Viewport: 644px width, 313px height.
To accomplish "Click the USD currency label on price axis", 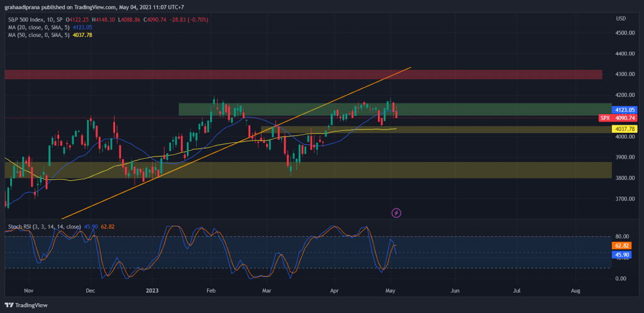I will [x=621, y=19].
